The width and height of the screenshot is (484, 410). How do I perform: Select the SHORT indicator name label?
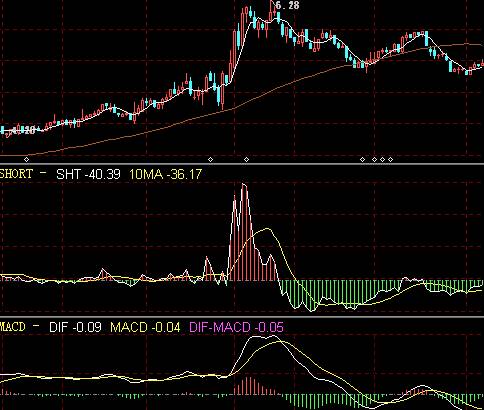tap(16, 174)
